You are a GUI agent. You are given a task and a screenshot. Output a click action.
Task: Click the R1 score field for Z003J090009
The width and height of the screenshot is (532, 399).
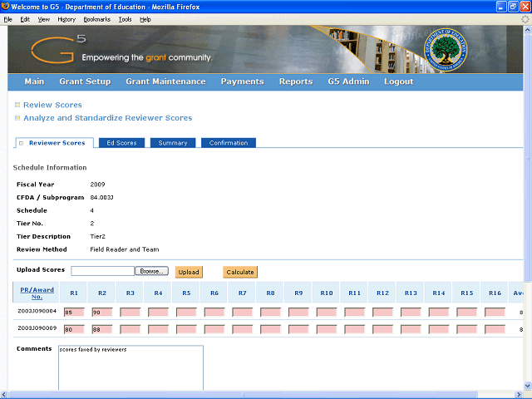[x=74, y=329]
